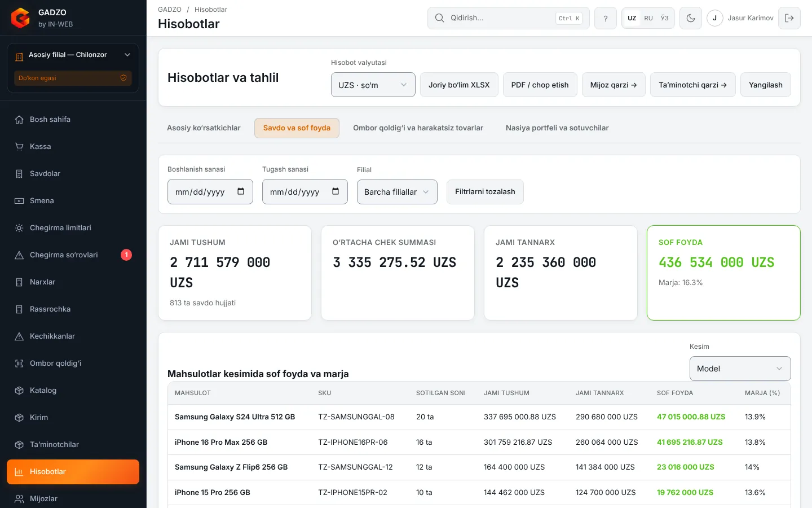Screen dimensions: 812x508
Task: Open the Barcha filiallar filter dropdown
Action: tap(397, 192)
